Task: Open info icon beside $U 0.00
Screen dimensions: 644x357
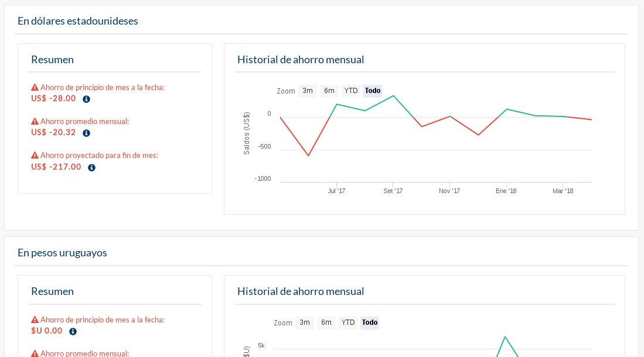Action: 73,331
